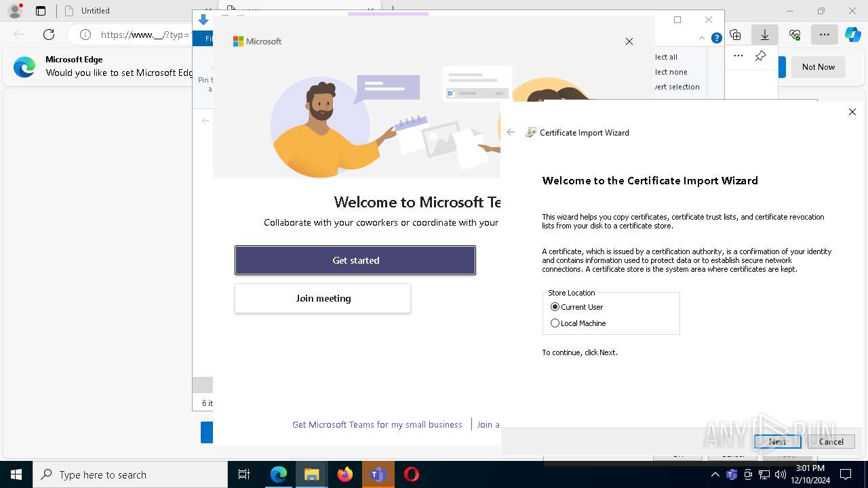Go back in Edge browser
The width and height of the screenshot is (868, 488).
coord(19,34)
